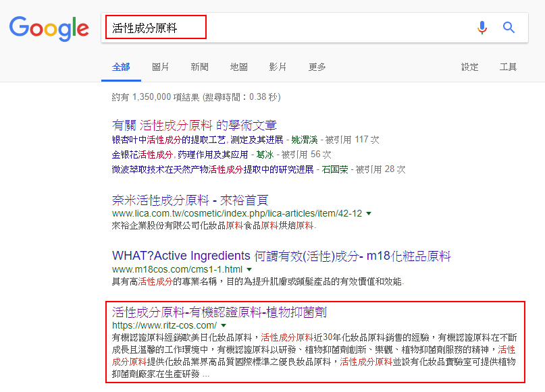Expand dropdown arrow beside www.lica.com.tw URL
Viewport: 545px width, 392px height.
[x=369, y=213]
